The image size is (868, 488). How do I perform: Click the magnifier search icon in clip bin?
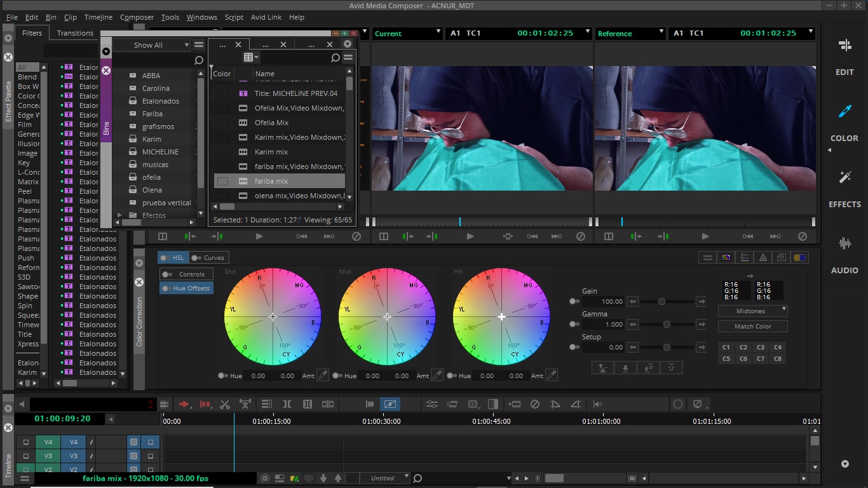[x=336, y=58]
